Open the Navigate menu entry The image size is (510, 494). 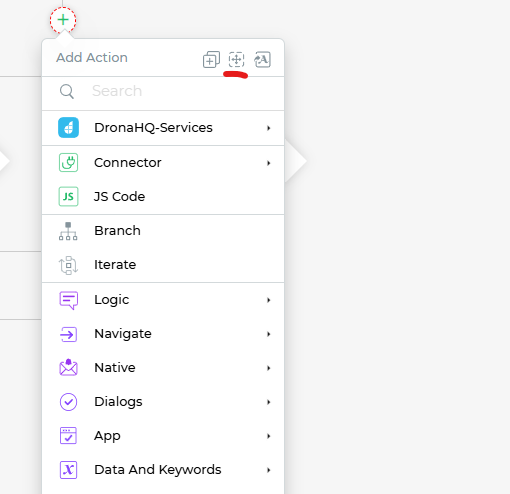tap(163, 334)
